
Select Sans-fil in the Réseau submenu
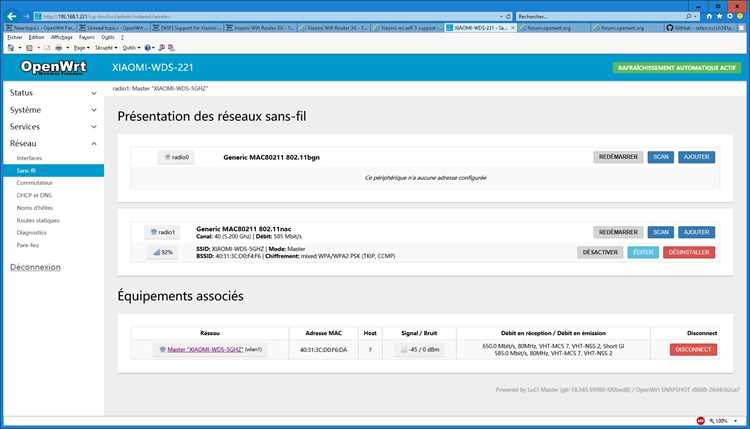pos(53,170)
